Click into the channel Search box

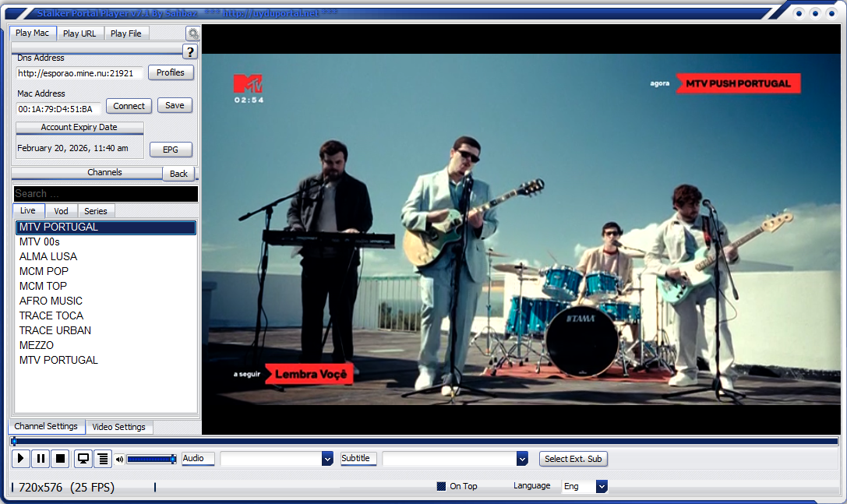pyautogui.click(x=106, y=194)
